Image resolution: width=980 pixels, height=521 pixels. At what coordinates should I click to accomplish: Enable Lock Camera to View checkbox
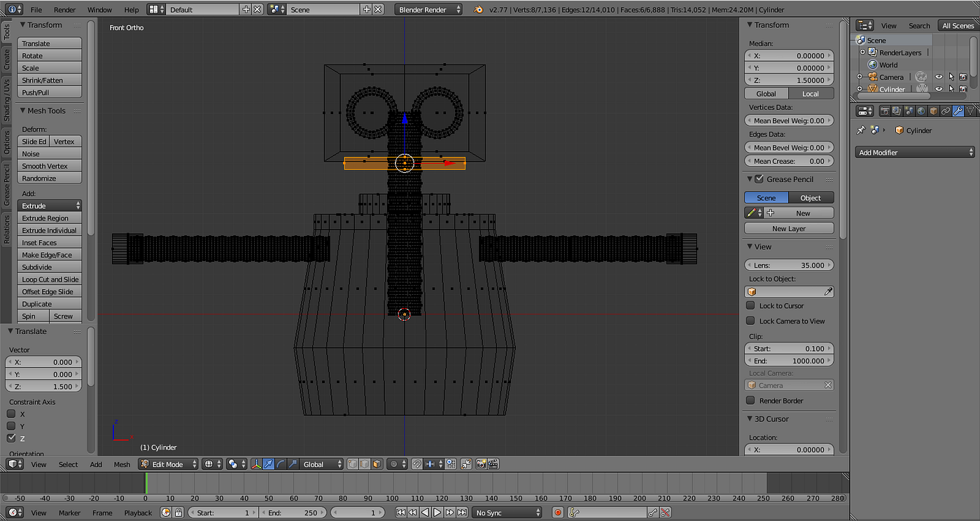pos(750,321)
